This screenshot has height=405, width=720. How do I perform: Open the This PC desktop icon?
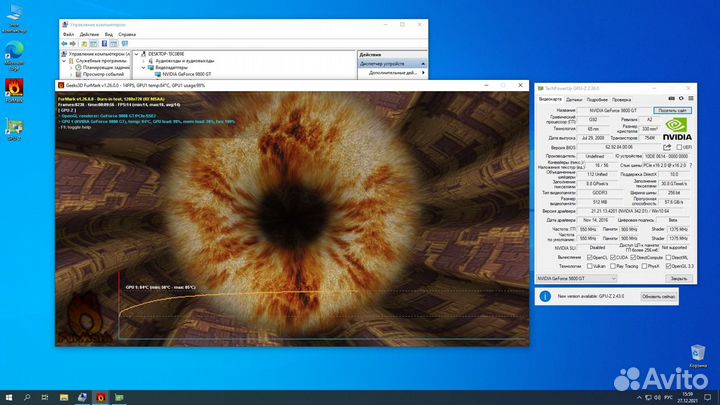(14, 18)
